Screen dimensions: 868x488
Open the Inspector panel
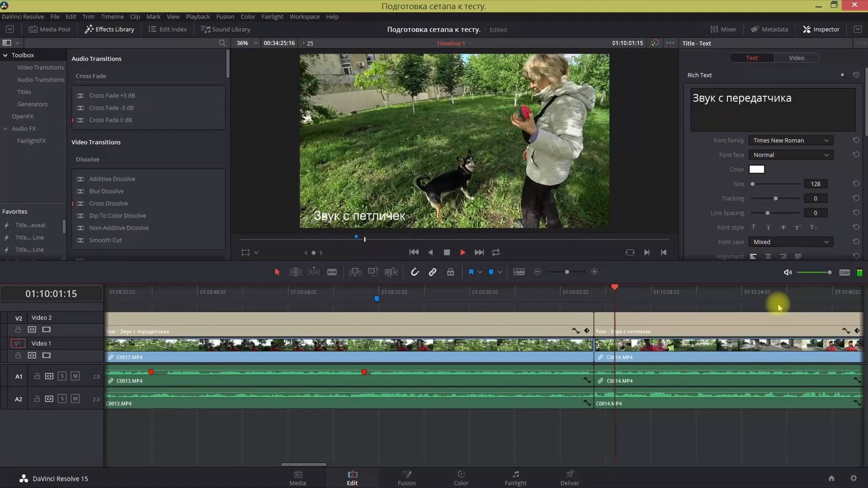point(821,29)
